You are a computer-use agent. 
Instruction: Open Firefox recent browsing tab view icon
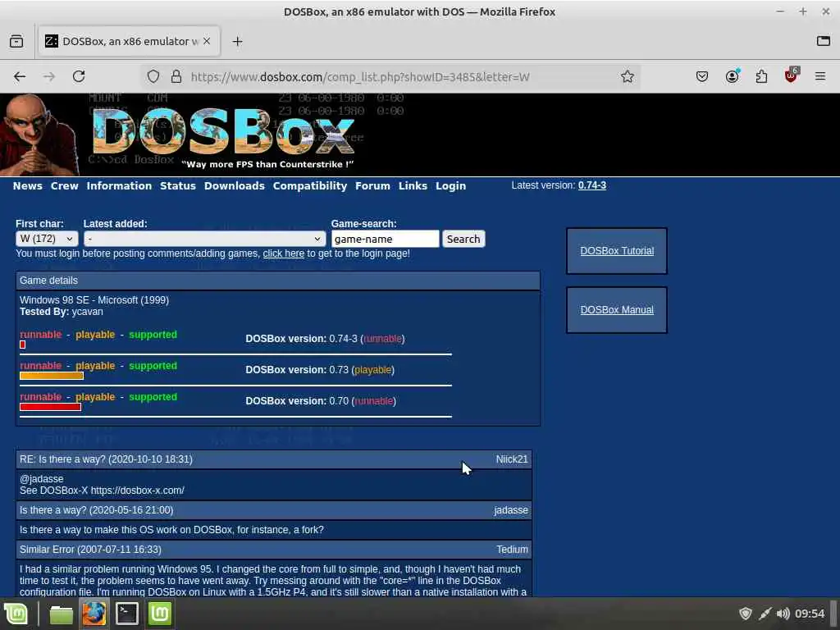[16, 41]
